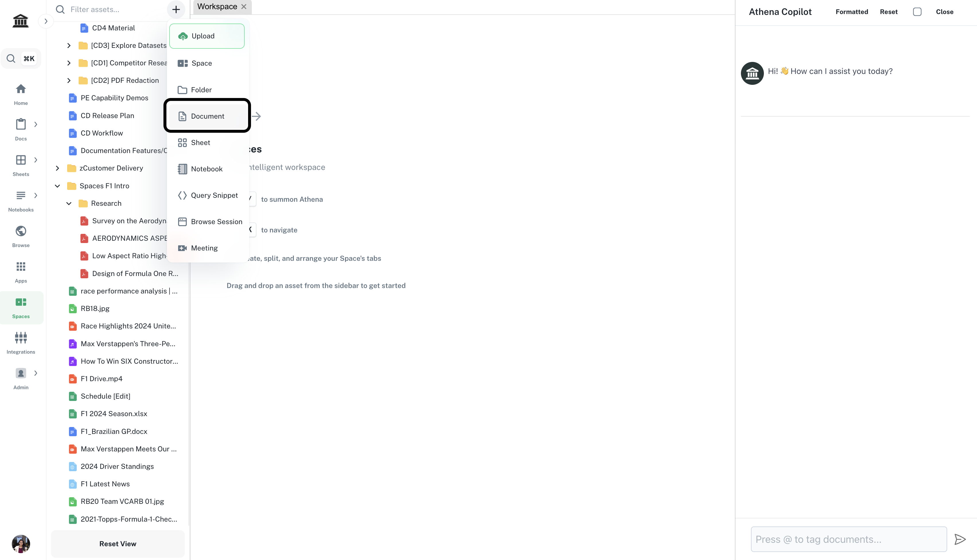Toggle the checkbox next to Reset

(917, 12)
